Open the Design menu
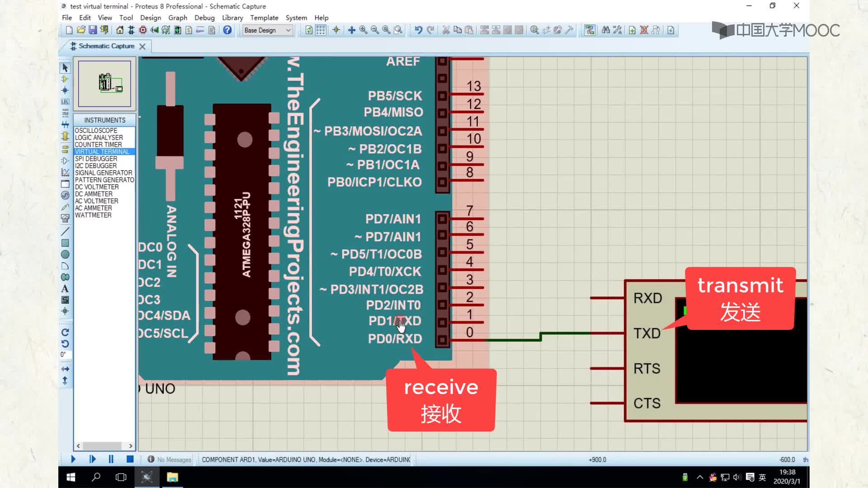Viewport: 868px width, 488px height. 151,18
